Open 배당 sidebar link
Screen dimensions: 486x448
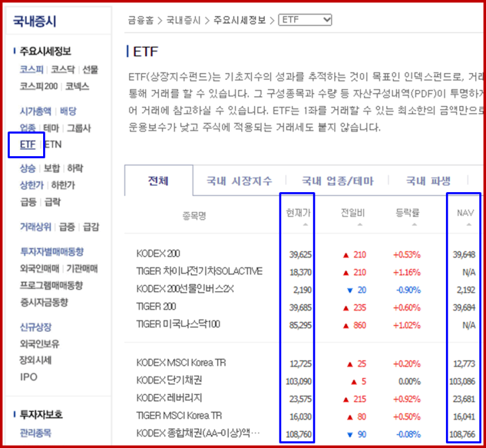(x=68, y=111)
